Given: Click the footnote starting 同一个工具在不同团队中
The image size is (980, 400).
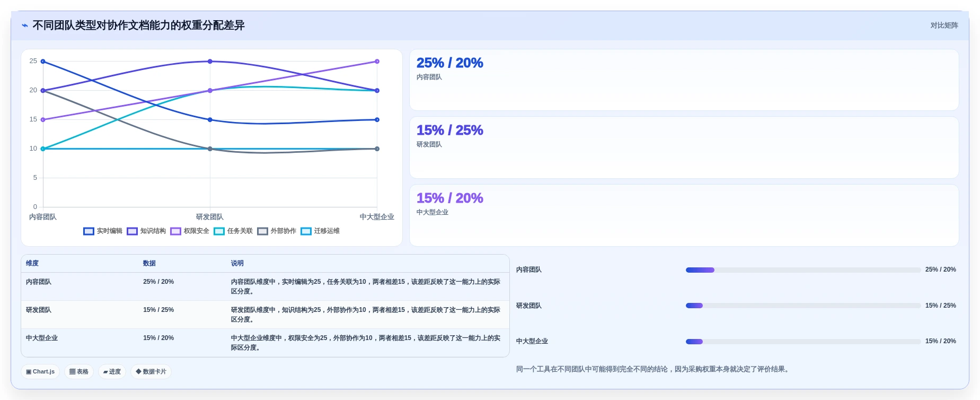Looking at the screenshot, I should 654,369.
